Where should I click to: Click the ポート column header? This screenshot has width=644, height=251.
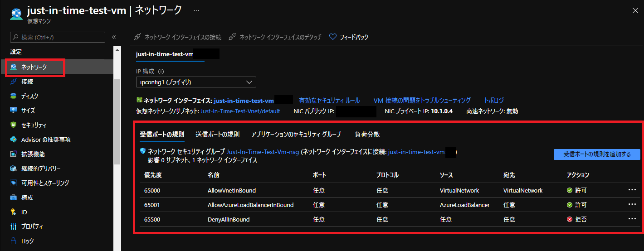[x=319, y=175]
